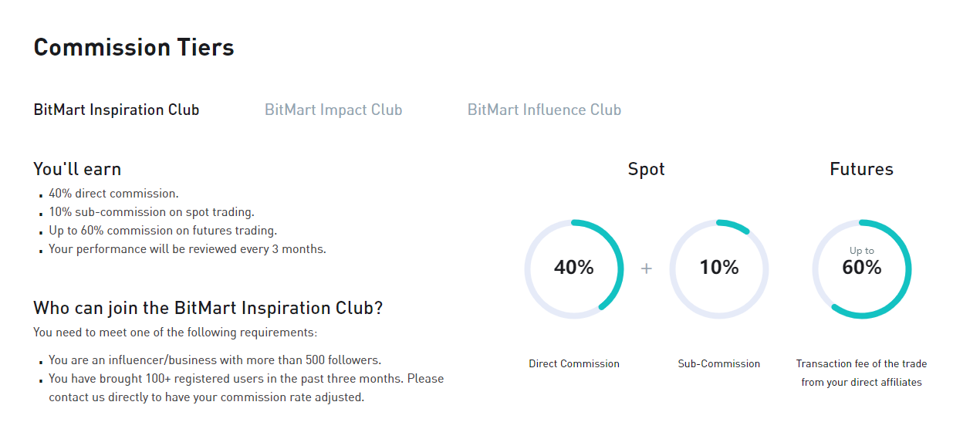The image size is (980, 439).
Task: Click the Futures column heading
Action: click(x=861, y=169)
